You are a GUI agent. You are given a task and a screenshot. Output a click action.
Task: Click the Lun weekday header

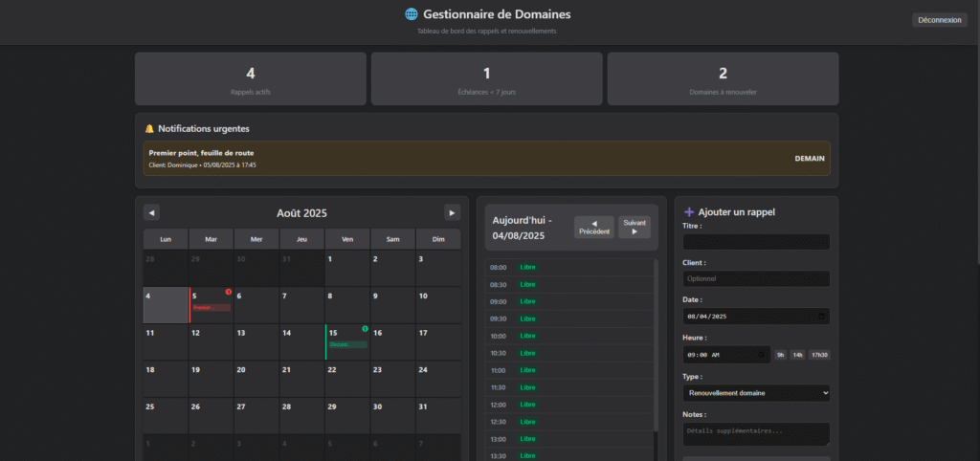click(166, 239)
